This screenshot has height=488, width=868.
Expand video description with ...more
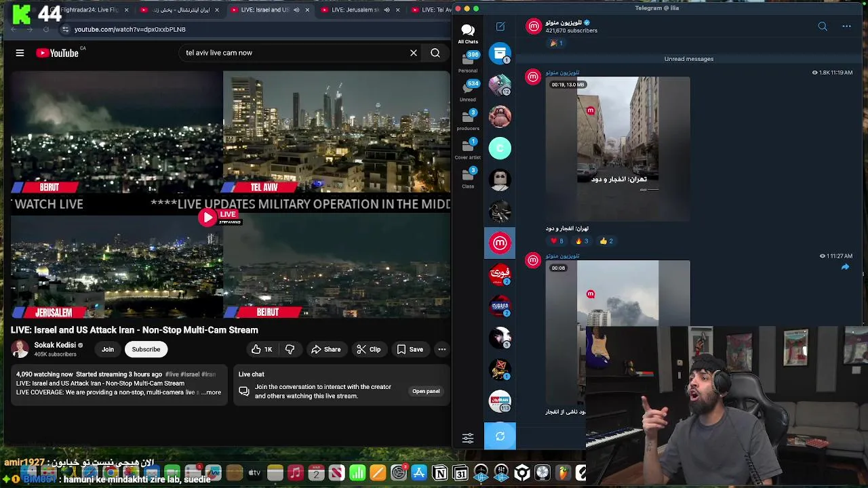[x=212, y=392]
